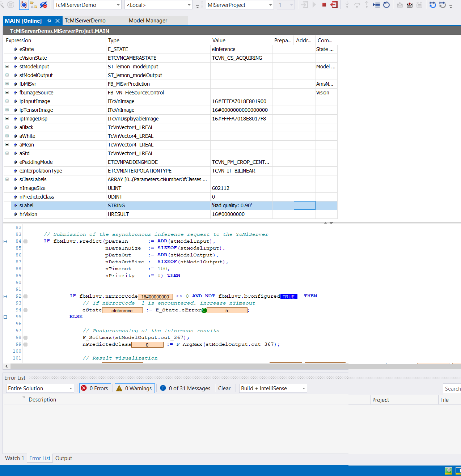Switch to the Output tab

(x=64, y=458)
